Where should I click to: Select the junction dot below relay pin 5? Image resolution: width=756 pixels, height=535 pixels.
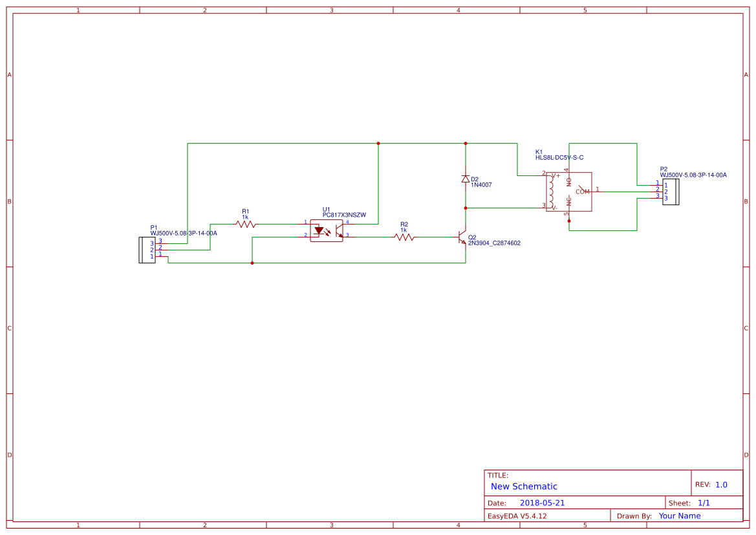[569, 221]
